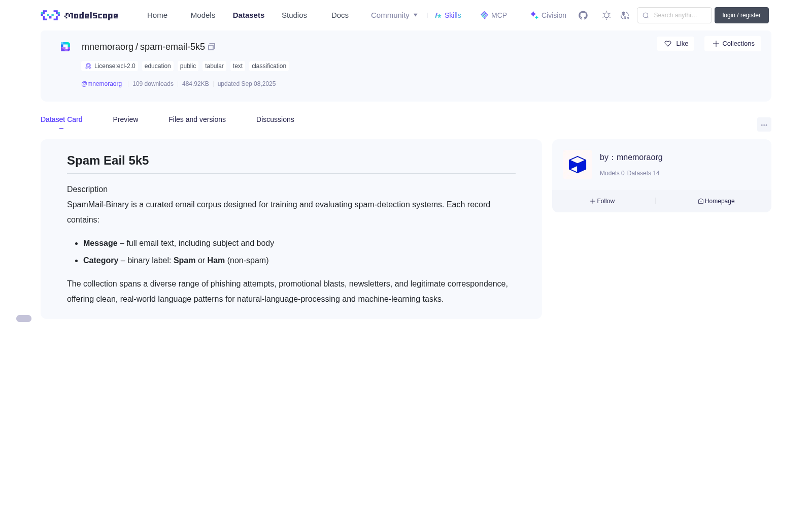Switch to the Discussions tab

pos(275,119)
